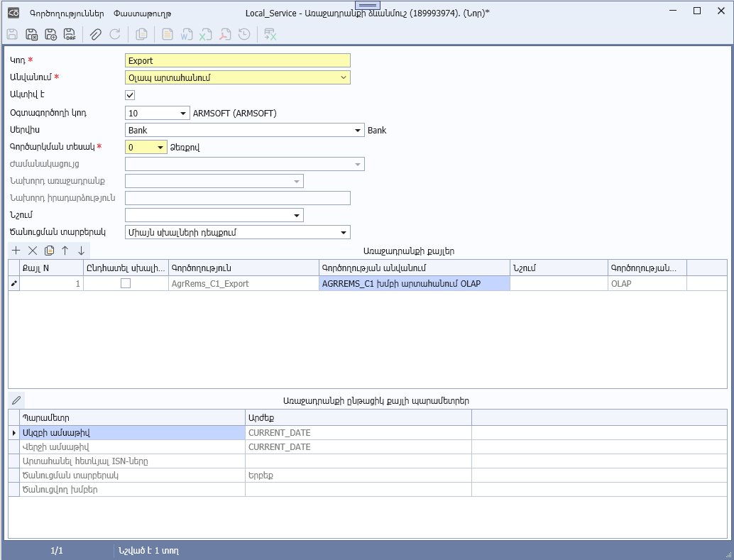Select the Սկզբի ամսաթիվ parameter row

(132, 432)
